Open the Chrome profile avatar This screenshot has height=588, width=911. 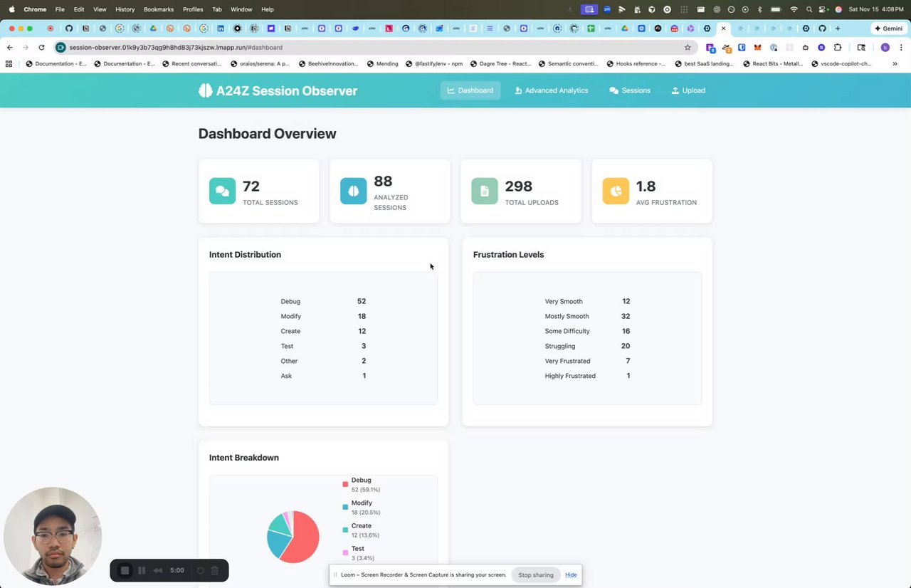pos(885,47)
